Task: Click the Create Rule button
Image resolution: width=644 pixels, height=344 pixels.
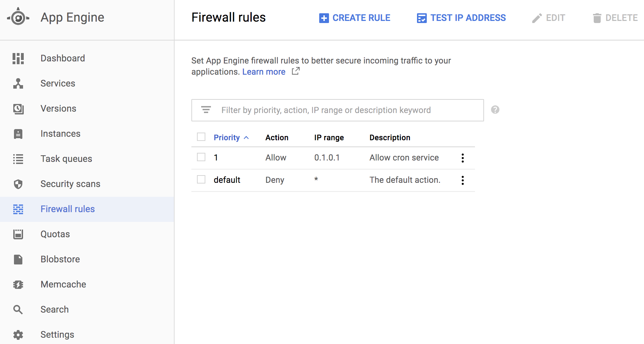Action: coord(355,18)
